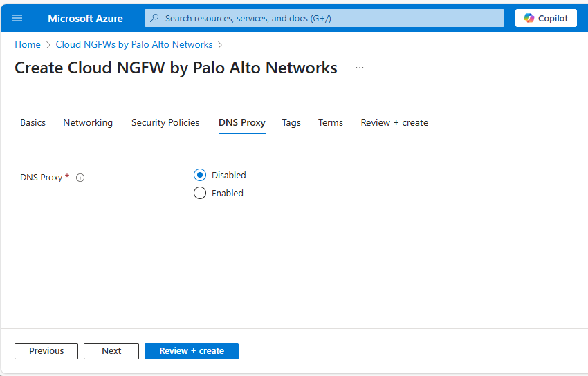The image size is (588, 376).
Task: Switch to the Review + create tab
Action: (394, 122)
